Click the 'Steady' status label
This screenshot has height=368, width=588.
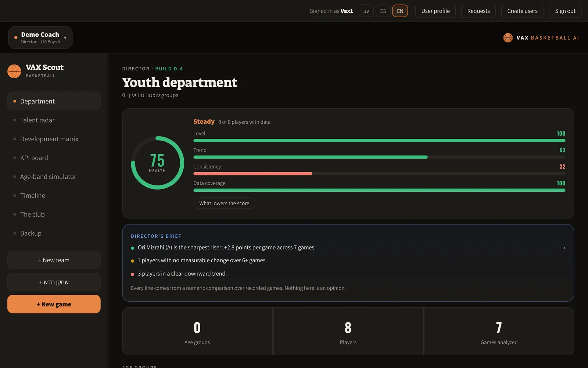[204, 121]
